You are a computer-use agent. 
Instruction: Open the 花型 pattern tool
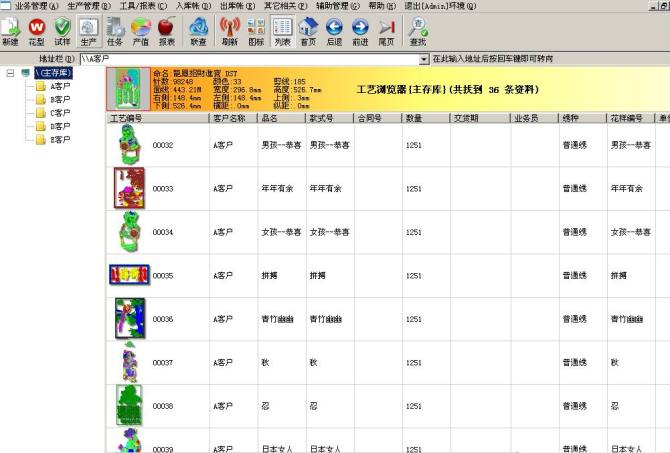(37, 31)
